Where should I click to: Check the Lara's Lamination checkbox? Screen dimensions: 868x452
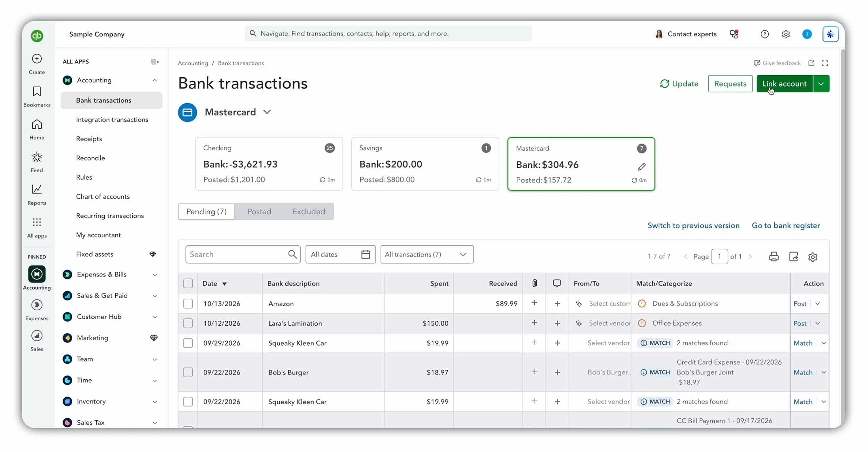point(188,323)
